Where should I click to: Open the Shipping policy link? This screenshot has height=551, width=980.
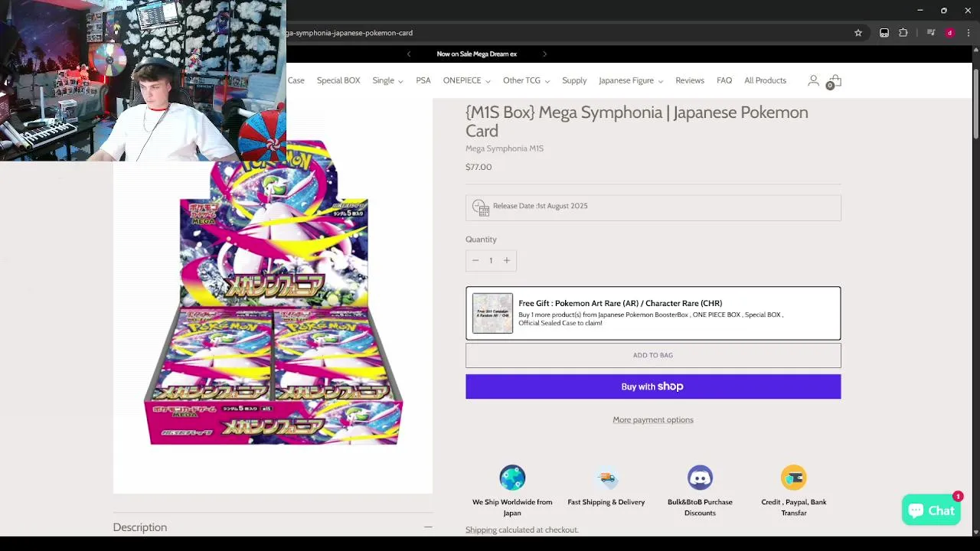pyautogui.click(x=481, y=530)
